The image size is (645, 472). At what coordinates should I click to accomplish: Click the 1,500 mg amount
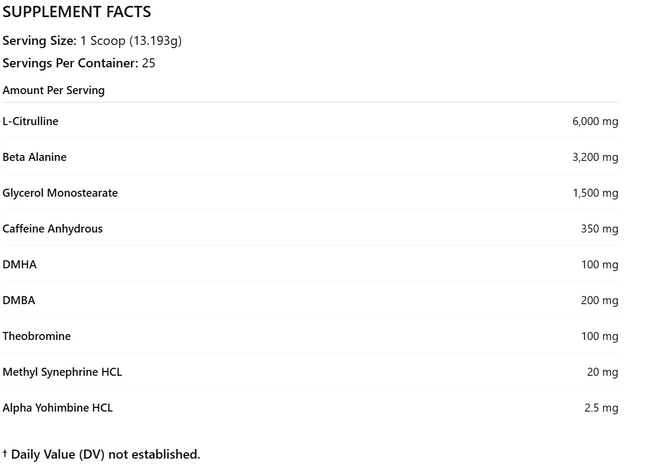(x=595, y=194)
